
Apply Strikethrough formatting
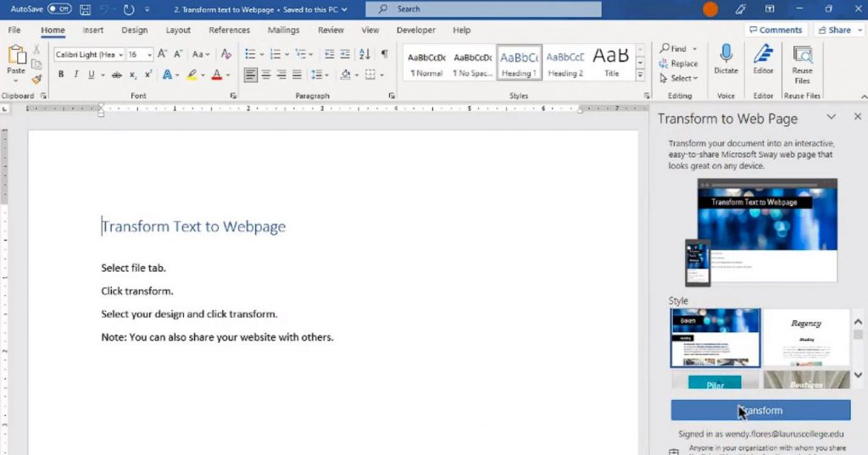click(116, 75)
